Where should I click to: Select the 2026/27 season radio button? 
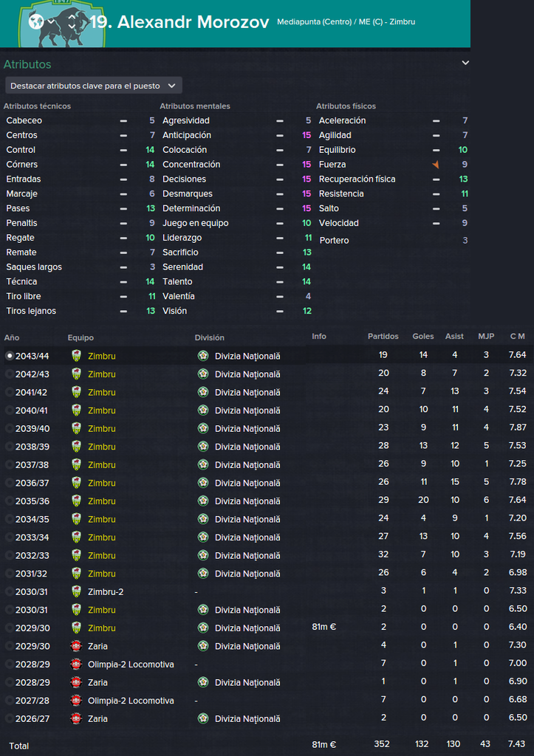9,718
